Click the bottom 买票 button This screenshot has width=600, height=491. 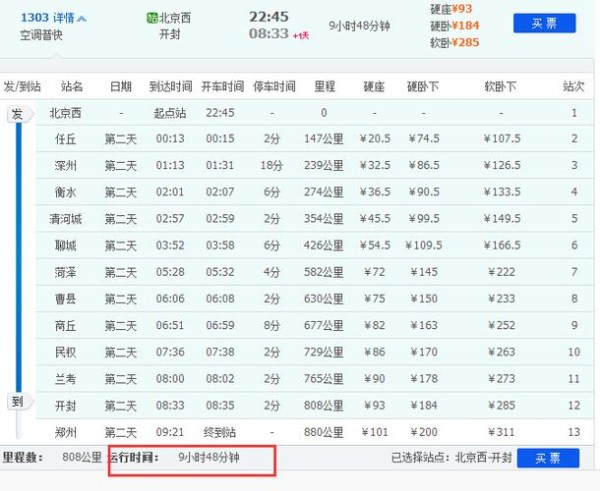548,458
